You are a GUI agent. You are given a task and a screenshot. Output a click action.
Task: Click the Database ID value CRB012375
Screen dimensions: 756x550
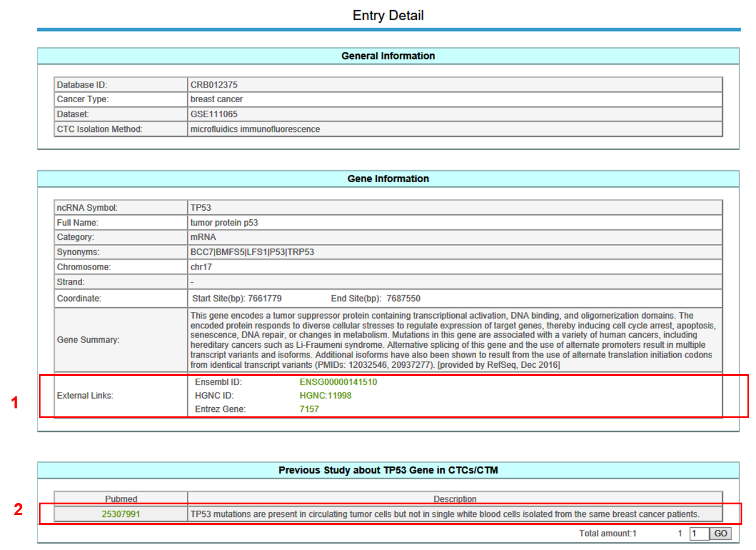(214, 85)
